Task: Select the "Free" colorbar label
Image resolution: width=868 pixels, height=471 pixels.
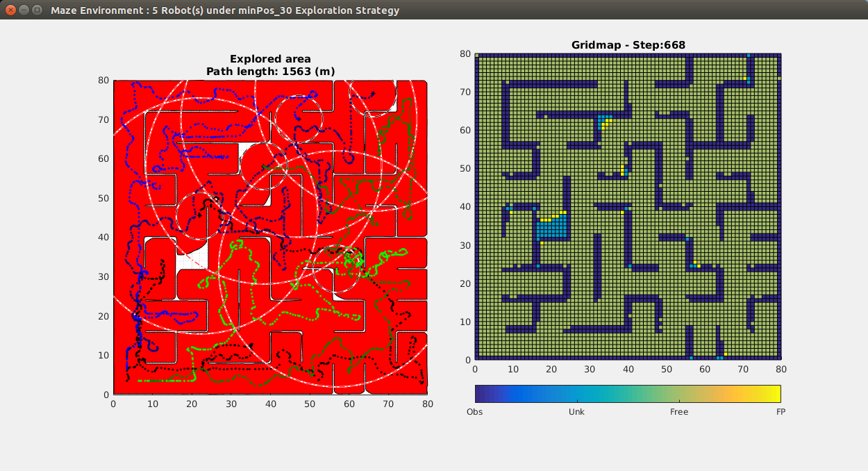Action: tap(678, 412)
